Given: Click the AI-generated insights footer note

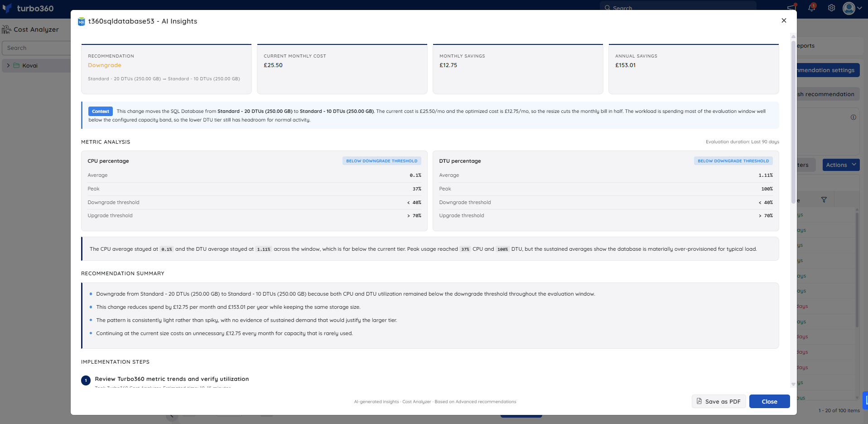Looking at the screenshot, I should click(x=435, y=402).
